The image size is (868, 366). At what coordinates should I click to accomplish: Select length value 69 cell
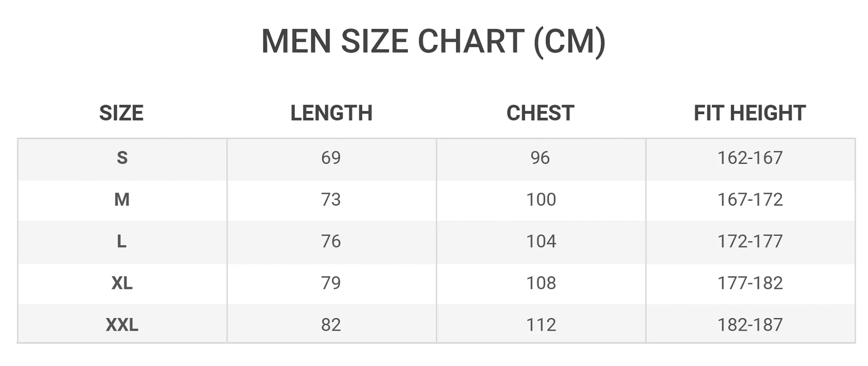click(331, 158)
